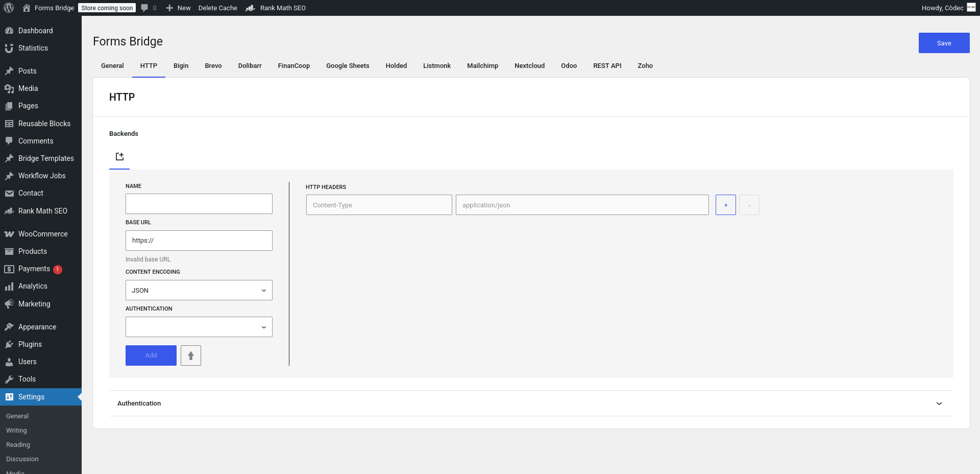The image size is (980, 474).
Task: Click the application/json header value field
Action: point(582,205)
